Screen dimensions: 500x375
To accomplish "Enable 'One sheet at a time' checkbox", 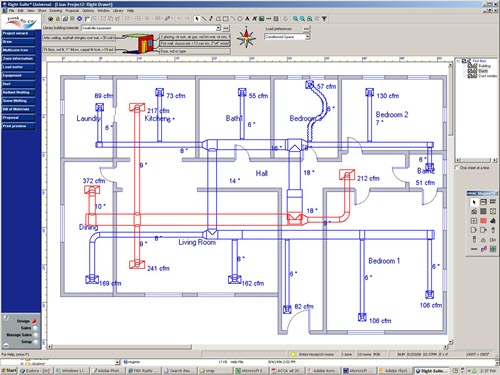I will coord(457,167).
